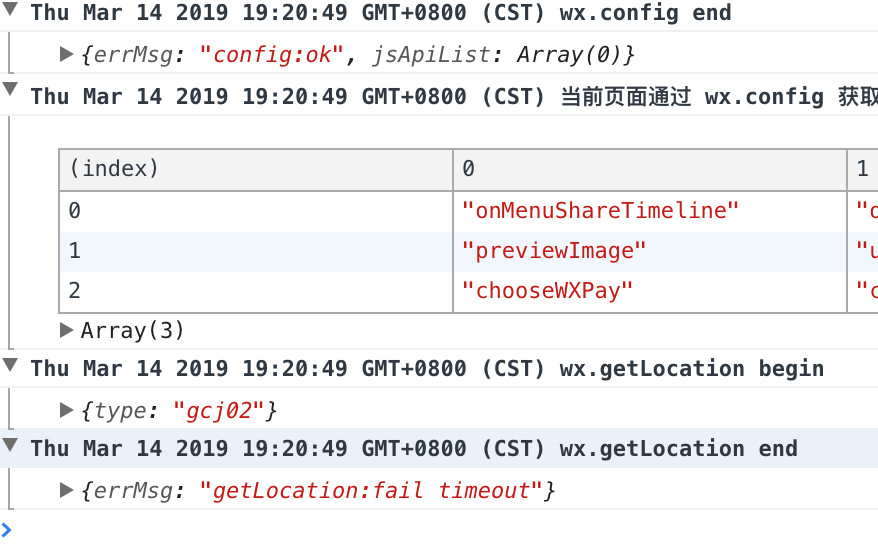Click the "1" column header of table

tap(862, 169)
